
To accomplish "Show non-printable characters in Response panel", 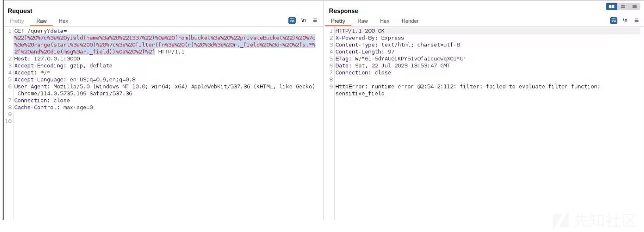I will tap(625, 21).
